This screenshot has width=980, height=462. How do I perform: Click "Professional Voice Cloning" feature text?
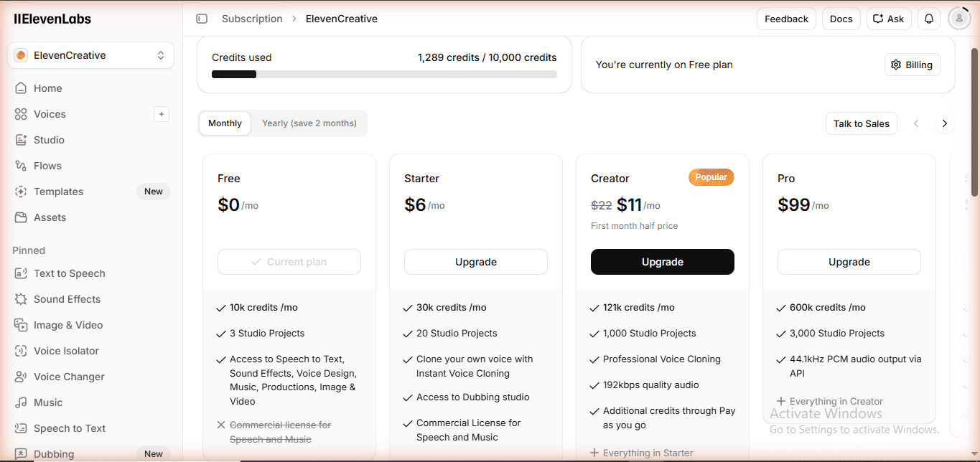click(662, 359)
